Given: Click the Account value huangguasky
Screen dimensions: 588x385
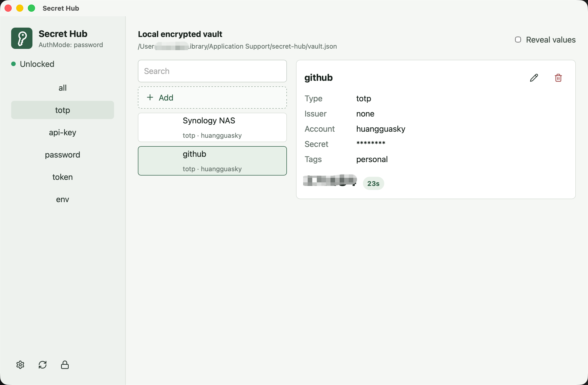Looking at the screenshot, I should pos(381,129).
